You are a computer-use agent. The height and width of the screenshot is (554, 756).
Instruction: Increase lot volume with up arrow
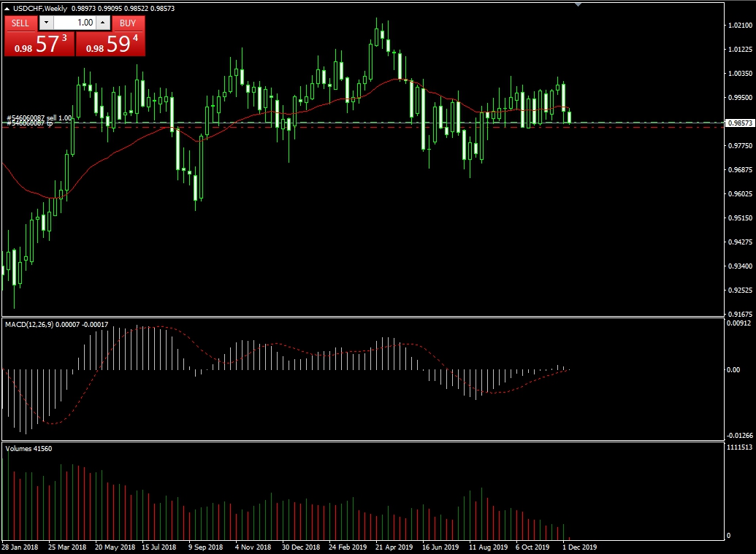pos(103,23)
